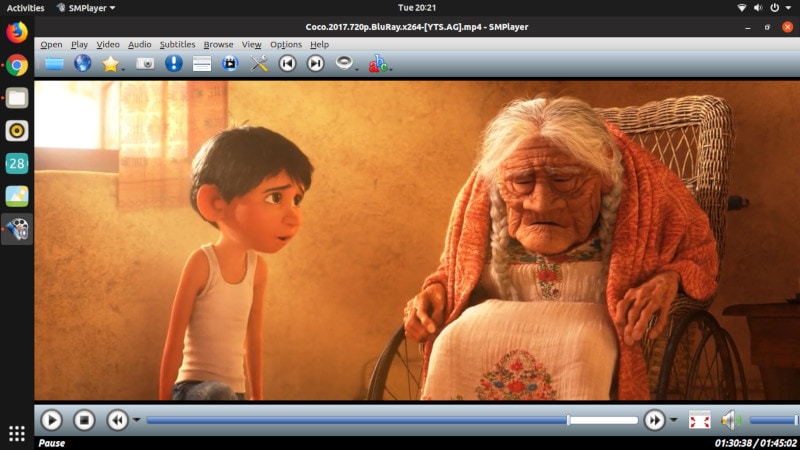800x450 pixels.
Task: Click the Open File folder icon
Action: point(54,64)
